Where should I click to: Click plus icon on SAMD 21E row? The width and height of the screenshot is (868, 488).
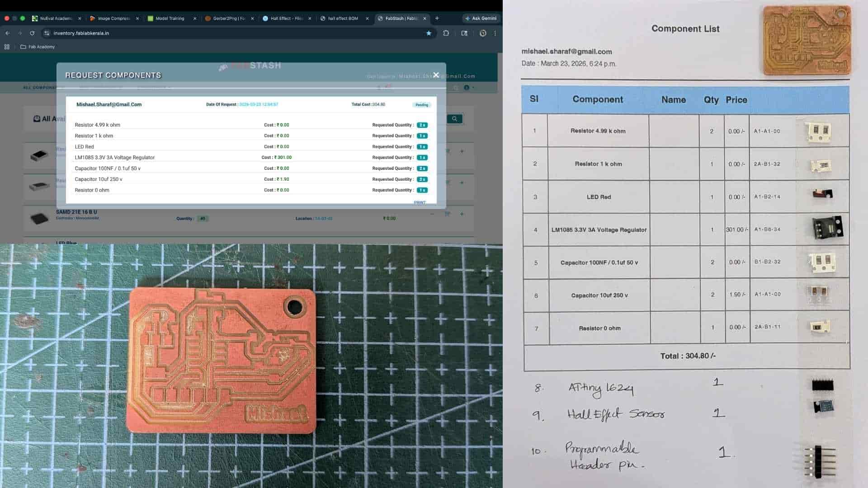click(x=462, y=214)
